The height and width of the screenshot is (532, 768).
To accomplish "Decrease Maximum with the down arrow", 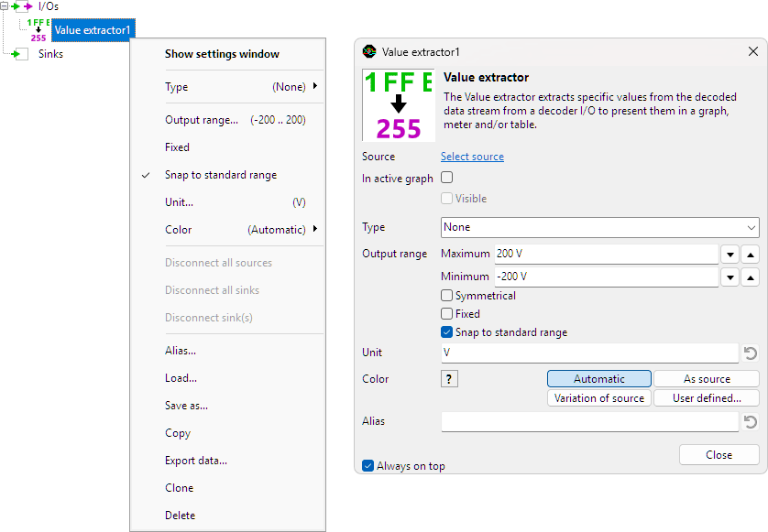I will coord(730,255).
